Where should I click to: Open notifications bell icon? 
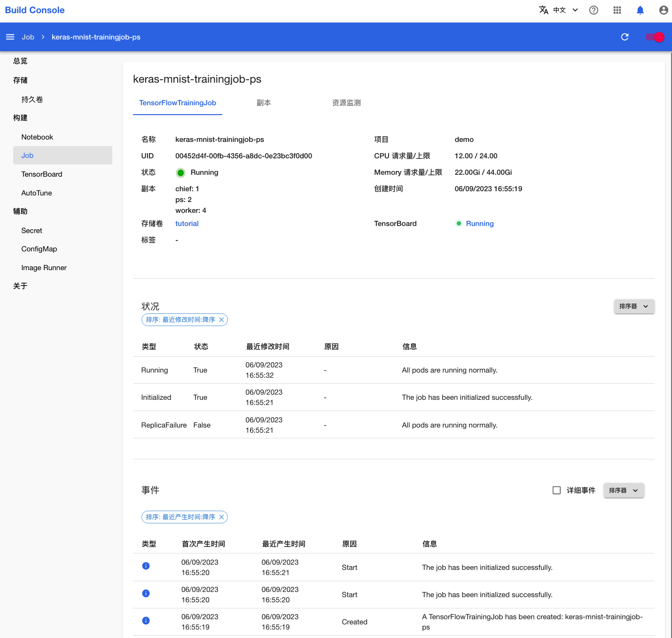tap(640, 10)
